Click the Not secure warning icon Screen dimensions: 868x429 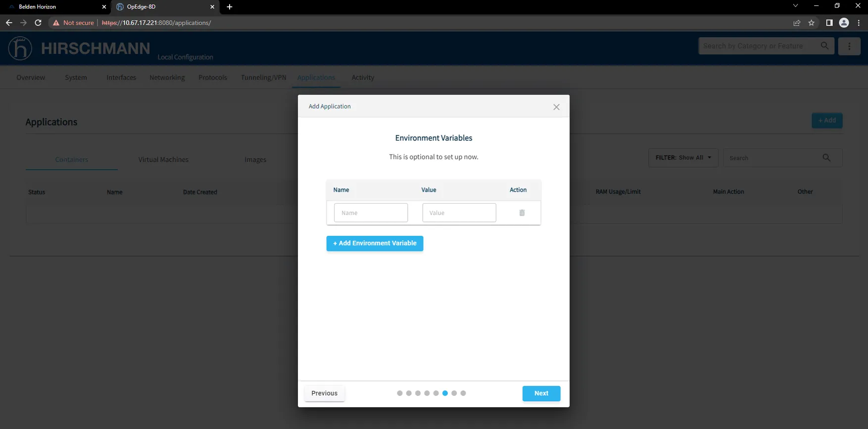[x=56, y=23]
